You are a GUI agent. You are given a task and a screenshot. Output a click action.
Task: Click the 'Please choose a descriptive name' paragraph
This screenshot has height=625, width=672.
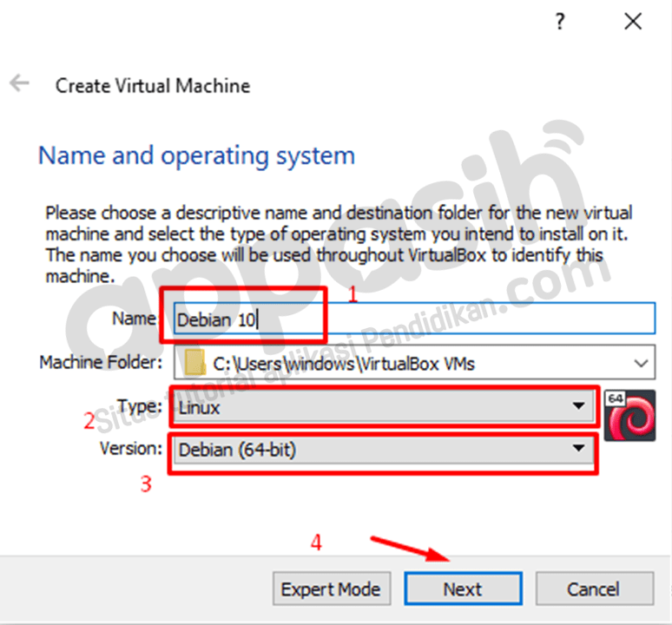click(339, 244)
